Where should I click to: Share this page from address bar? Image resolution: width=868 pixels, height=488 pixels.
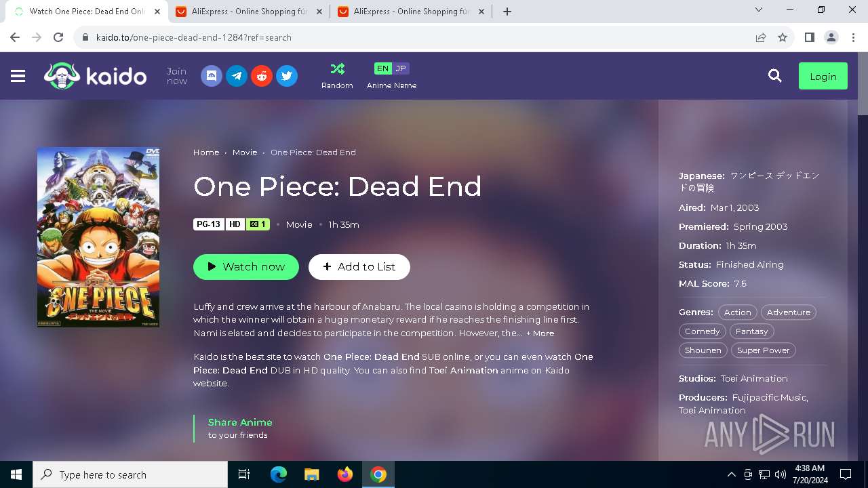pyautogui.click(x=761, y=37)
